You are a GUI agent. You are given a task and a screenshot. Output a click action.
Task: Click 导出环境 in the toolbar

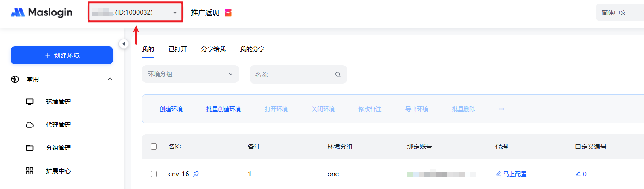click(x=417, y=109)
